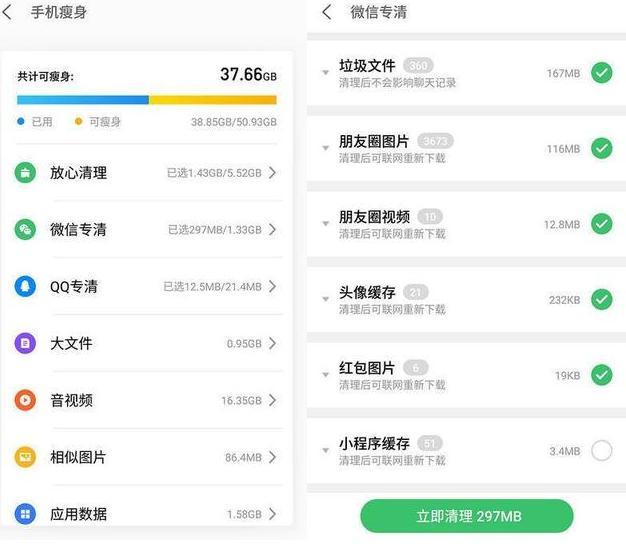
Task: Expand the 朋友圈视频 list triangle
Action: pyautogui.click(x=325, y=225)
